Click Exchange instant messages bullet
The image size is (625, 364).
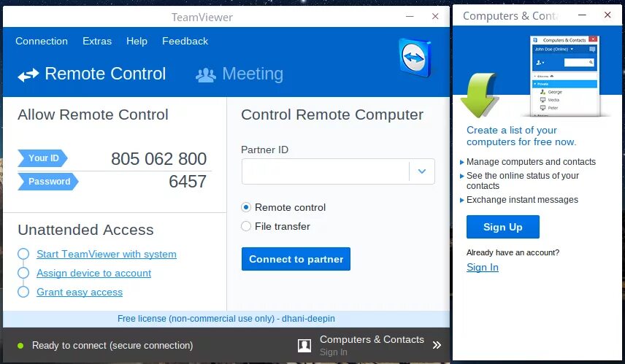pyautogui.click(x=522, y=200)
